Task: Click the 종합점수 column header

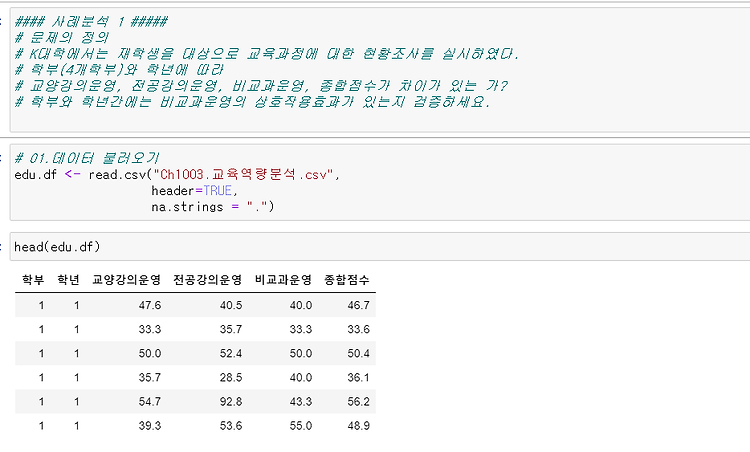Action: (347, 280)
